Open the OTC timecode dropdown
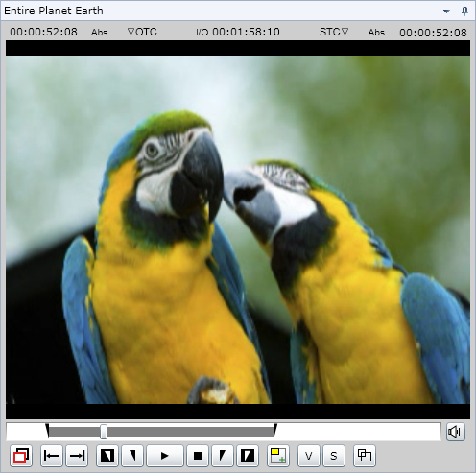Screen dimensions: 476x473 [x=142, y=32]
